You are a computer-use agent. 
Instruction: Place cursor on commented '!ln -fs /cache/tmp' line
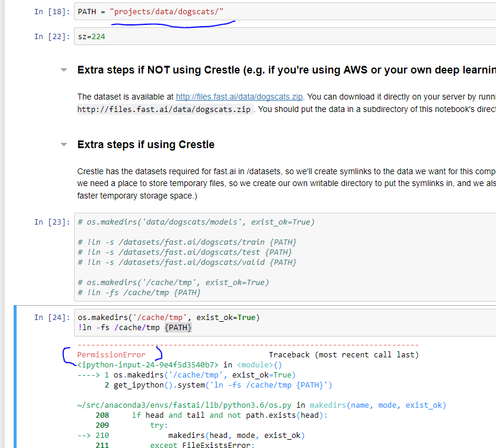click(139, 293)
